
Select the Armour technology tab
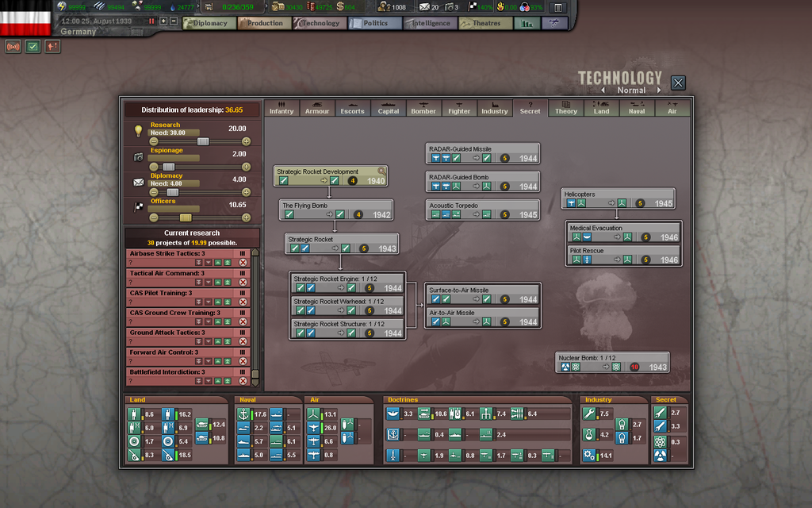tap(317, 108)
